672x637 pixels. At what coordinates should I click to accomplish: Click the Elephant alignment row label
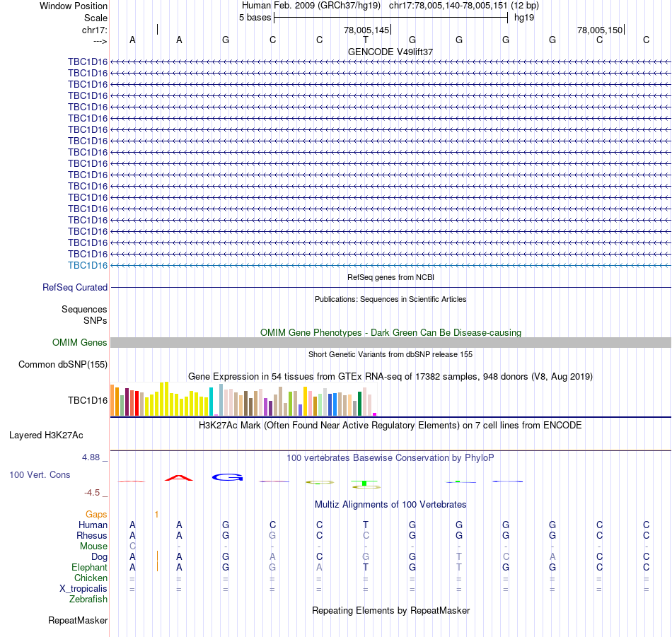(x=90, y=567)
